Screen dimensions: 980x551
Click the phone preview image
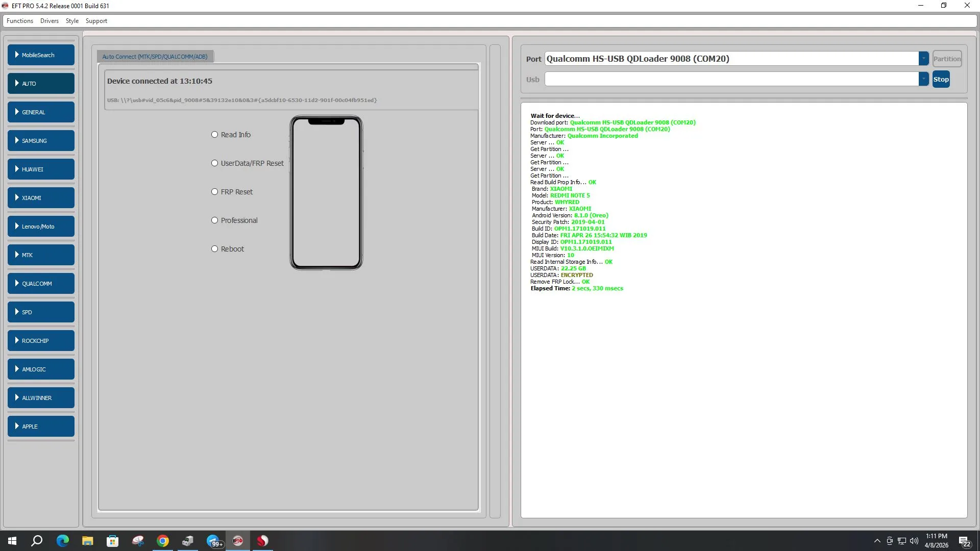point(326,193)
